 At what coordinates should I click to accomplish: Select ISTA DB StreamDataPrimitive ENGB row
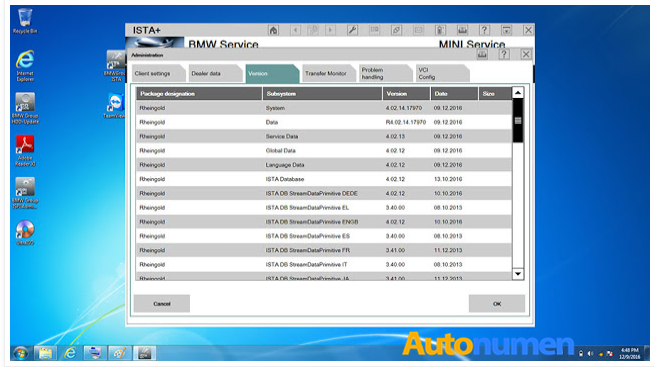coord(324,221)
